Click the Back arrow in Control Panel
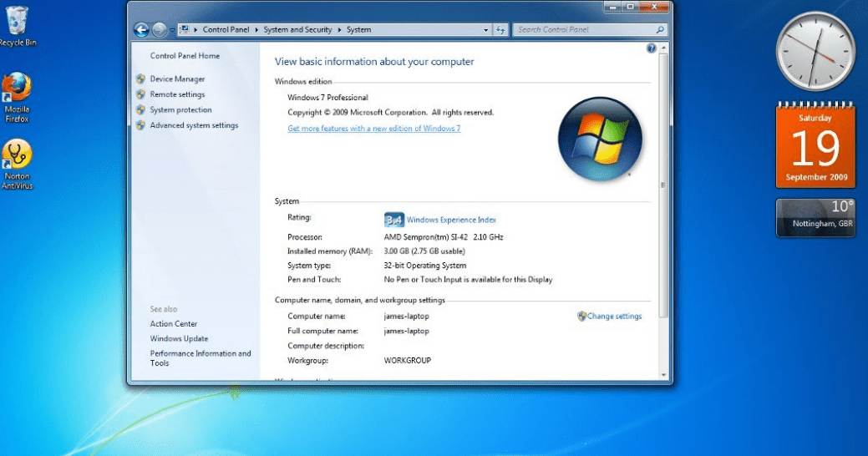 pyautogui.click(x=141, y=29)
